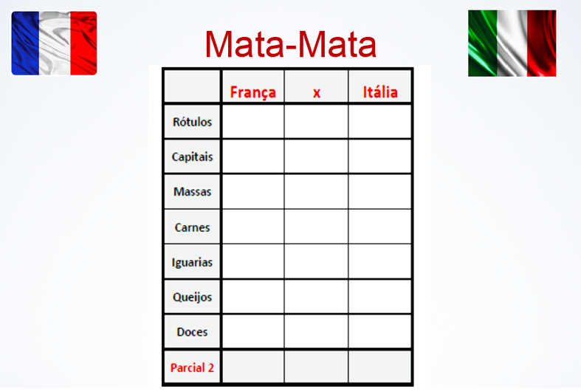The image size is (581, 392).
Task: Select the Rótulos row label
Action: pyautogui.click(x=192, y=122)
